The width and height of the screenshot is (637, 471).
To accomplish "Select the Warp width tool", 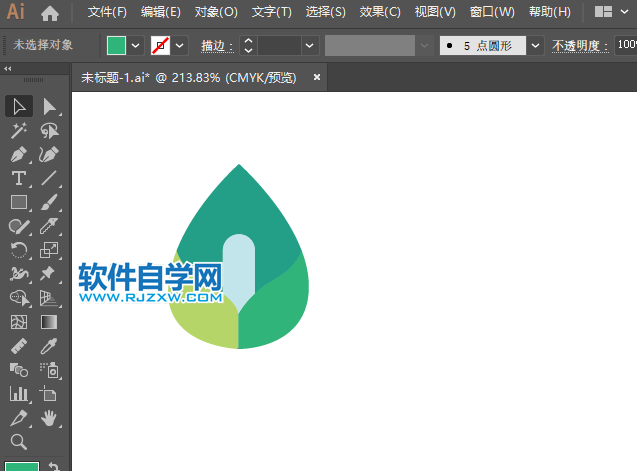I will click(x=19, y=274).
